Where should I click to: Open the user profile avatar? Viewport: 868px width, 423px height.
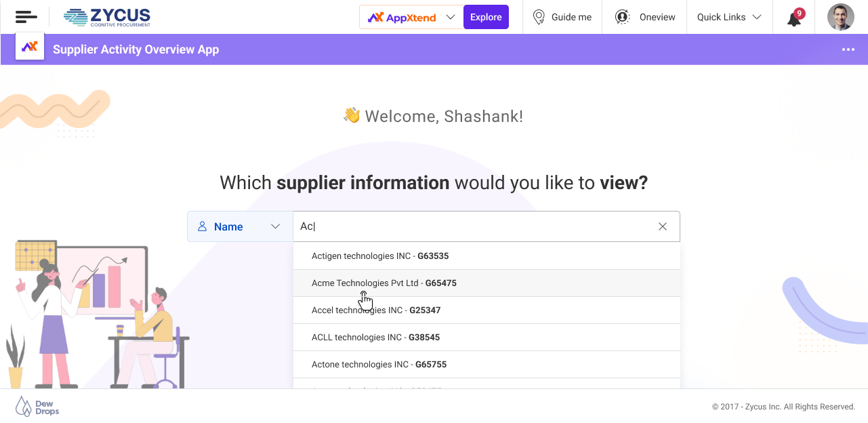tap(840, 17)
